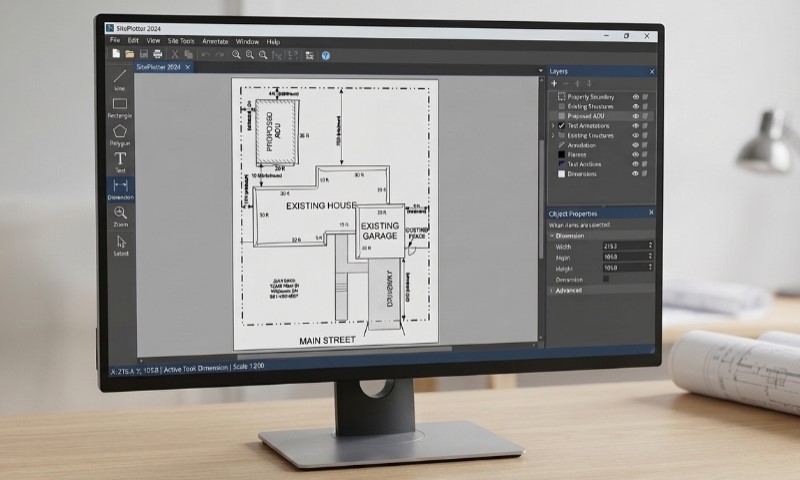Toggle visibility of Dimensions layer
Image resolution: width=800 pixels, height=480 pixels.
pyautogui.click(x=635, y=173)
